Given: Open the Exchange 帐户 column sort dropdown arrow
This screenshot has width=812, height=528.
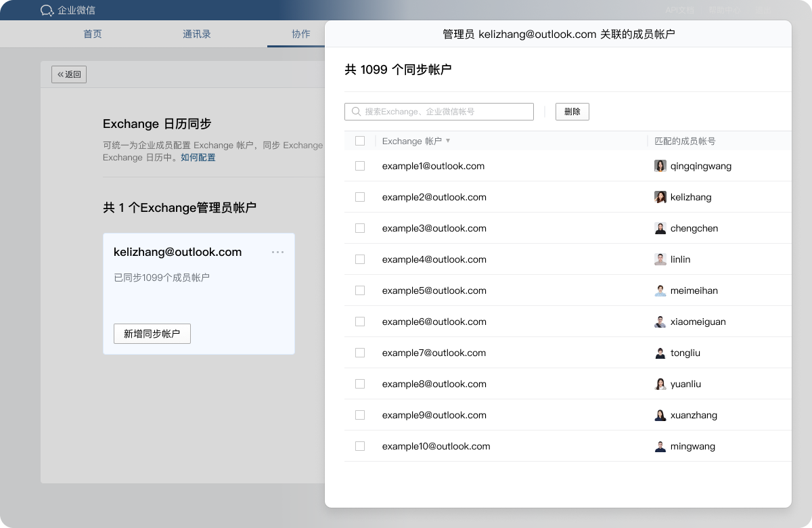Looking at the screenshot, I should point(448,141).
